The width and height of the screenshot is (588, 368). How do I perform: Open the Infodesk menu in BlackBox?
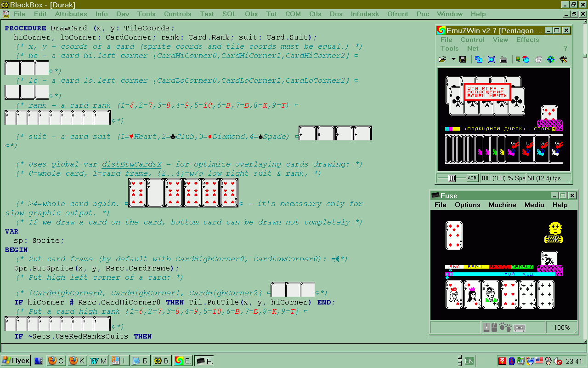[x=365, y=14]
